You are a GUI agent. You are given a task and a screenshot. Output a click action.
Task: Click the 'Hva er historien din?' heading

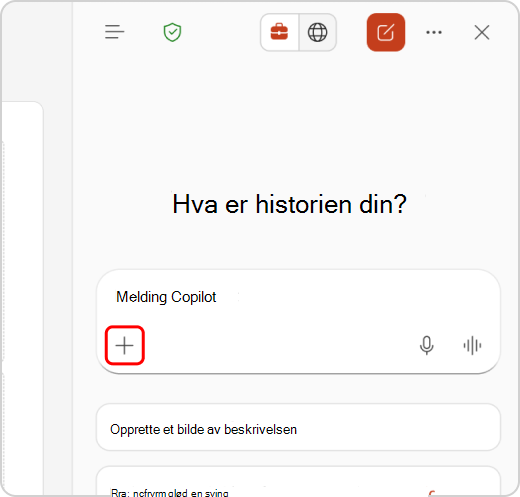pyautogui.click(x=289, y=204)
